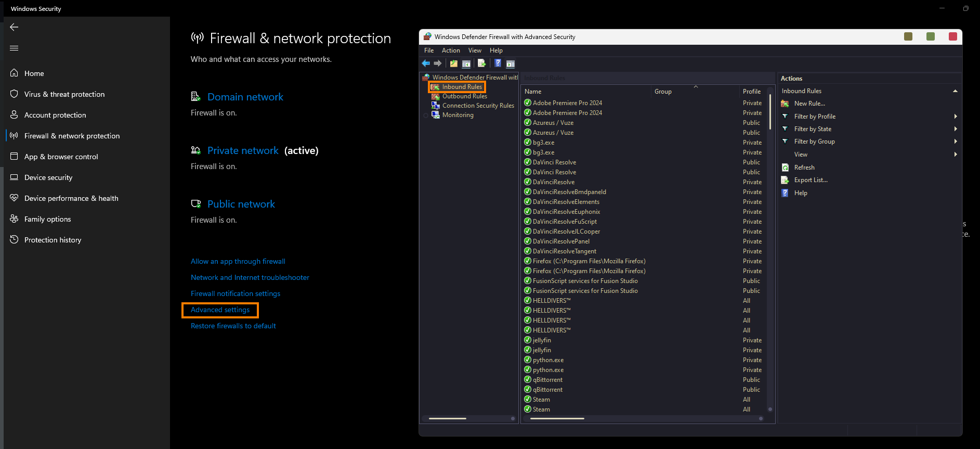The image size is (980, 449).
Task: Select Connection Security Rules in the tree
Action: [478, 106]
